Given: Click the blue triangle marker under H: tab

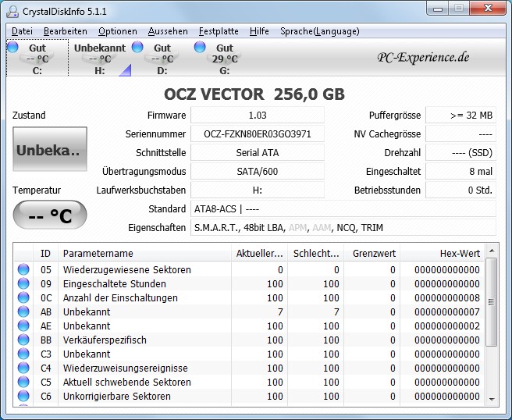Looking at the screenshot, I should coord(126,70).
